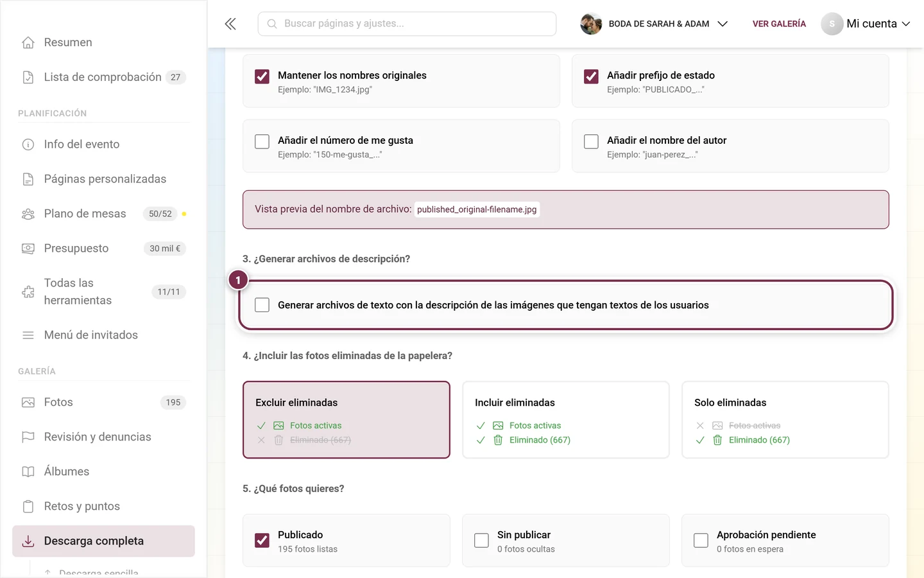Image resolution: width=924 pixels, height=578 pixels.
Task: Click the GALERÍA section heading
Action: pyautogui.click(x=37, y=371)
